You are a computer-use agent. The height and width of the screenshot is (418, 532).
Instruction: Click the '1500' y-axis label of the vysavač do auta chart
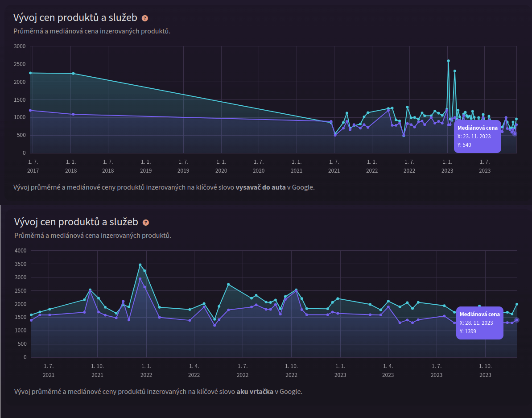(20, 100)
